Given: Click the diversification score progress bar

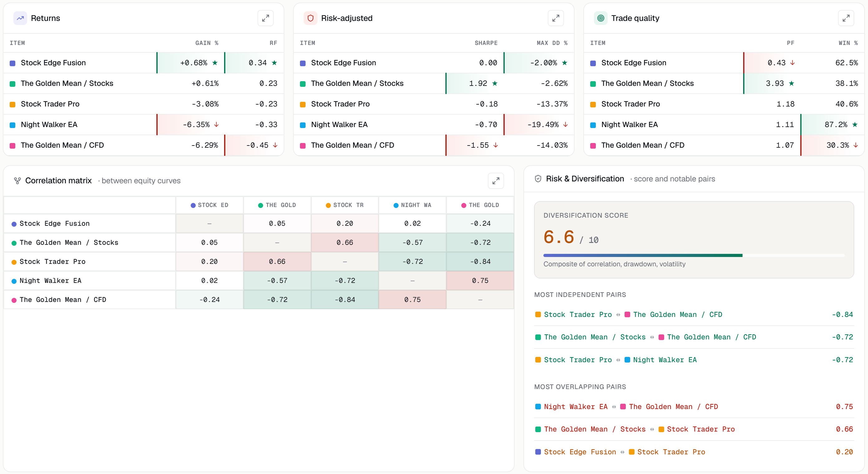Looking at the screenshot, I should point(694,255).
